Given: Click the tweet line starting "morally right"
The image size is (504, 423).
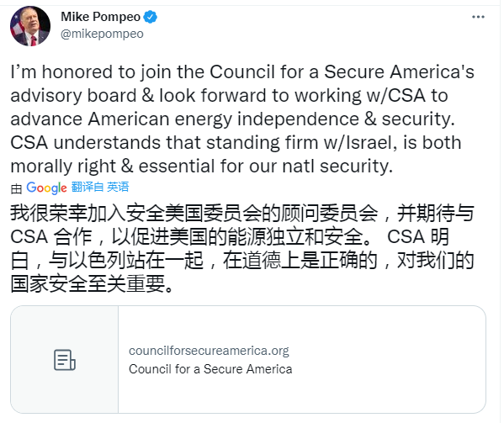Looking at the screenshot, I should (x=202, y=167).
